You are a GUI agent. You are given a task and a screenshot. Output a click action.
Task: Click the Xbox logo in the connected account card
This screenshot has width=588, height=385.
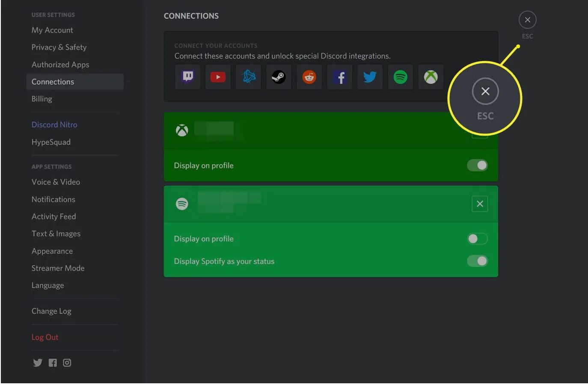[x=182, y=130]
